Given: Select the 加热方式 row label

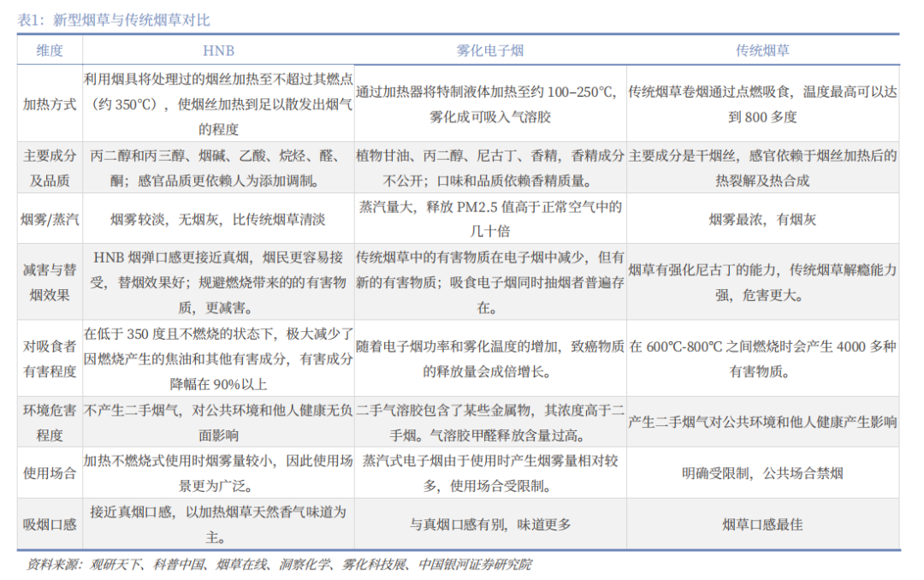Looking at the screenshot, I should (50, 104).
